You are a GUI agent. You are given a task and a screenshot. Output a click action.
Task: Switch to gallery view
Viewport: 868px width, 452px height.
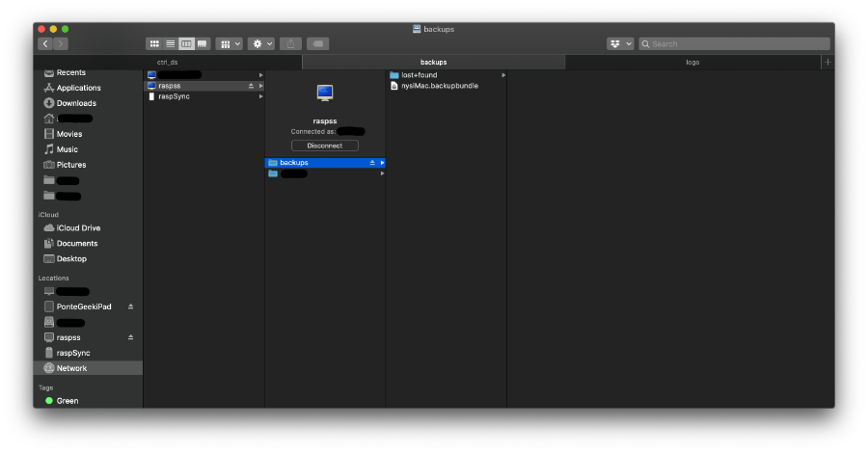[x=203, y=43]
